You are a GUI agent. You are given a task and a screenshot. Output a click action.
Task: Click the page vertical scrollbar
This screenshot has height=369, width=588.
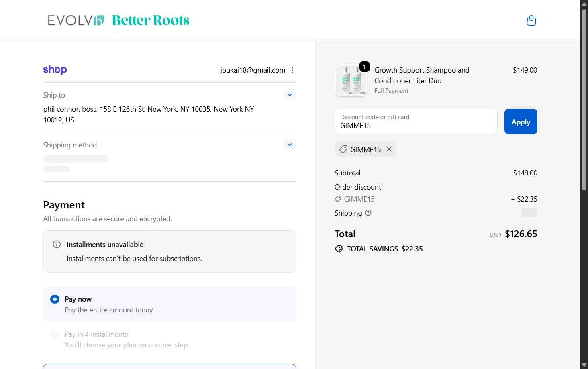[x=584, y=100]
